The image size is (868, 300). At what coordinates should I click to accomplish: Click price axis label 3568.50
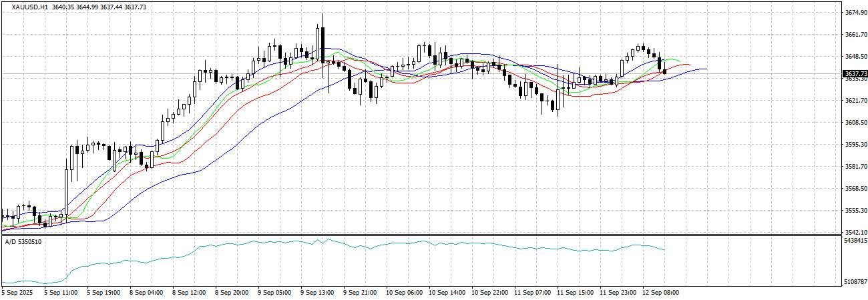[x=855, y=189]
